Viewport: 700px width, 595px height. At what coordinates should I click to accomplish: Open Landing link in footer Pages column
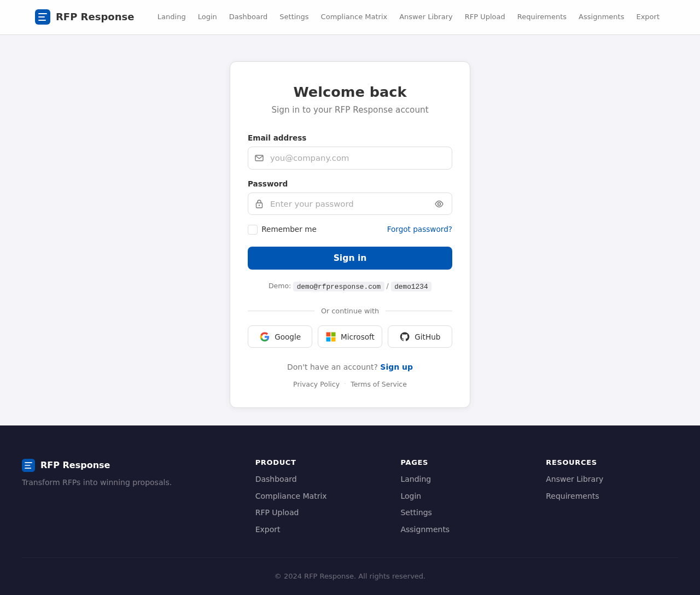click(416, 479)
